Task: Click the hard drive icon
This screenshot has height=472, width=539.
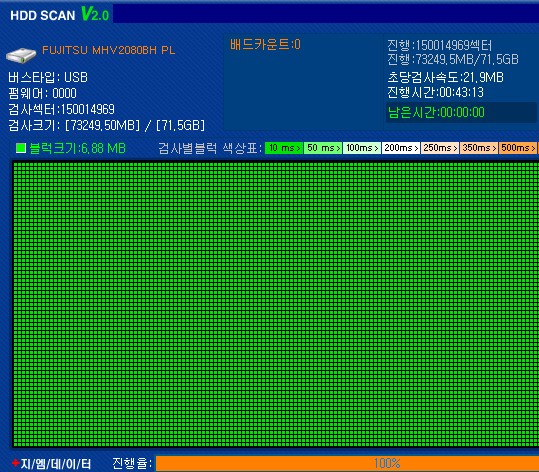Action: [x=21, y=55]
